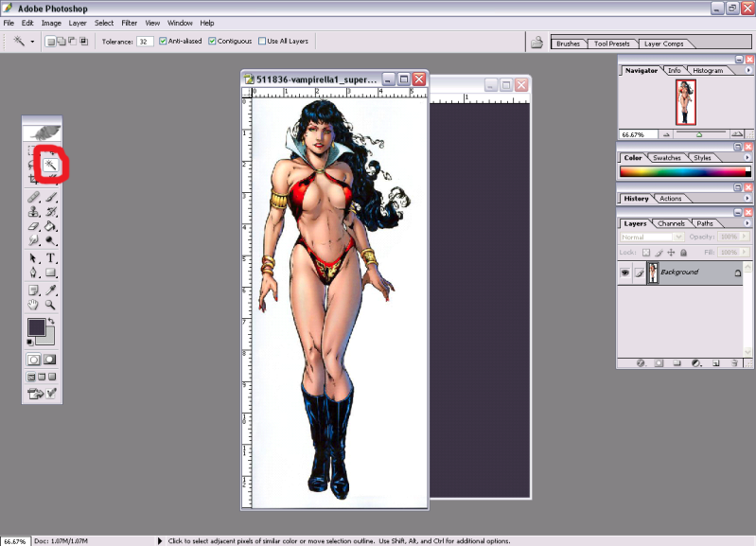Add a layer mask in Layers panel

[x=659, y=363]
